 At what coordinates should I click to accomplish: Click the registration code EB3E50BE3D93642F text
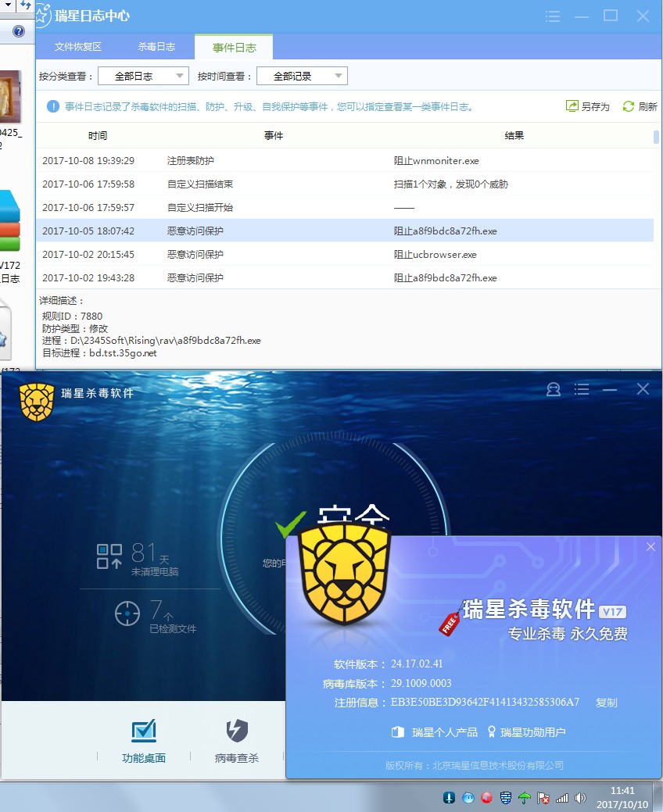[x=485, y=703]
